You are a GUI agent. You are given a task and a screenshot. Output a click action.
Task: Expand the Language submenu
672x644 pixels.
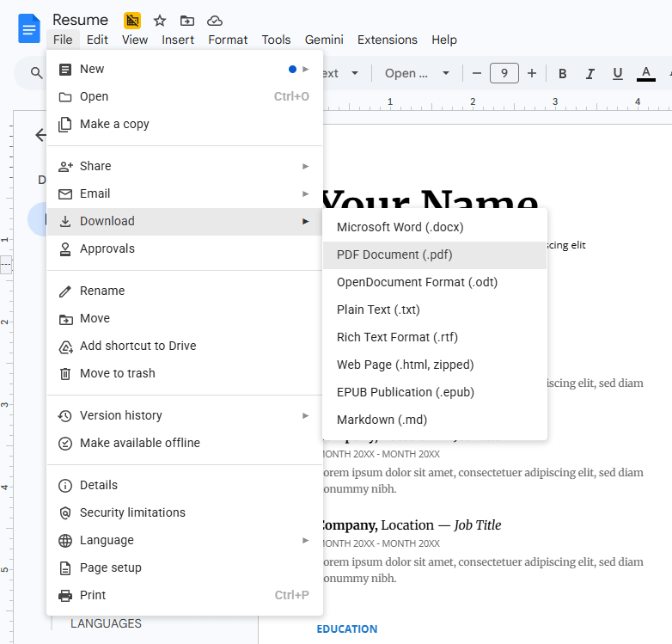point(185,540)
